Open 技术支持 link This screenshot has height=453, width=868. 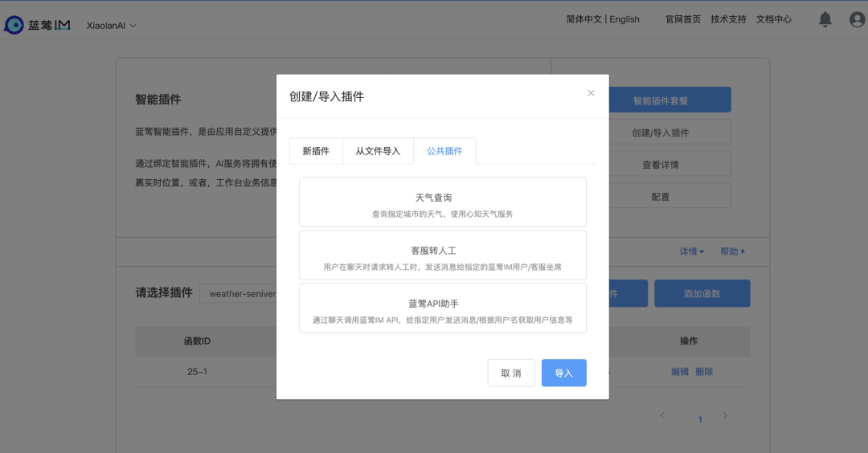[728, 19]
